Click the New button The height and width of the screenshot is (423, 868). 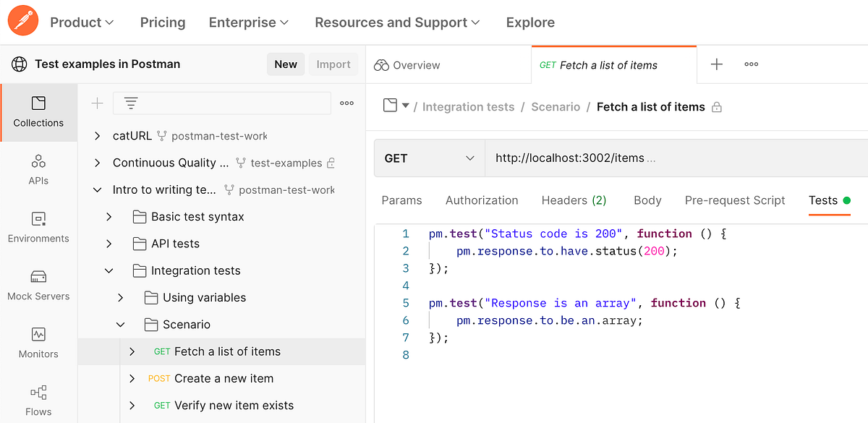[286, 64]
